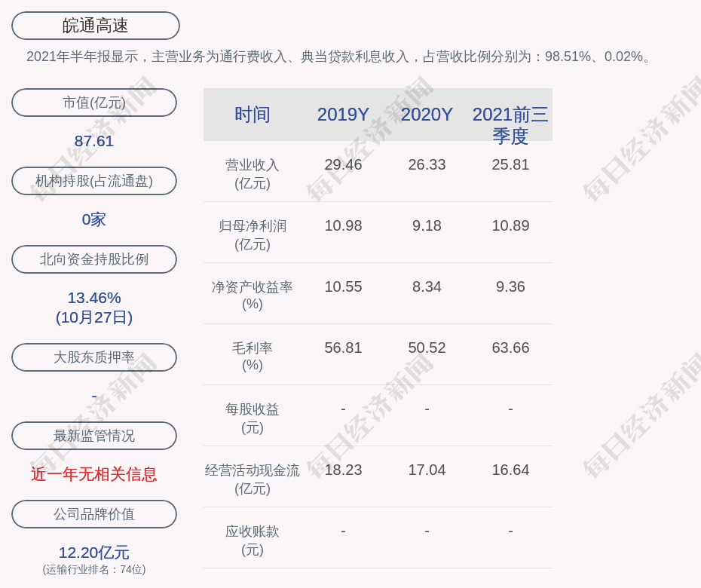Select the 2021前三季度 column header
701x588 pixels.
510,125
